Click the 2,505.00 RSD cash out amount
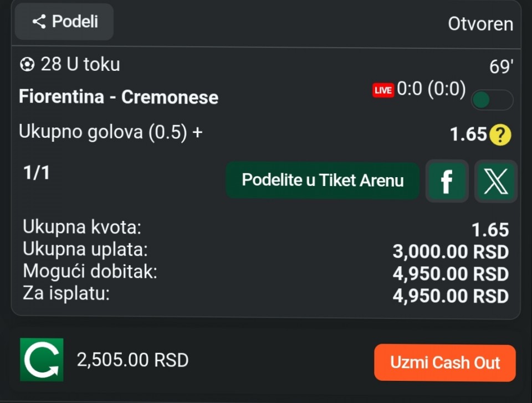This screenshot has width=532, height=403. pyautogui.click(x=133, y=360)
